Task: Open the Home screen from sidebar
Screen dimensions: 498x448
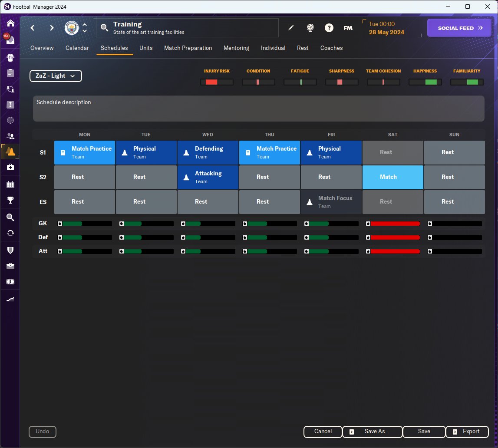Action: click(10, 23)
